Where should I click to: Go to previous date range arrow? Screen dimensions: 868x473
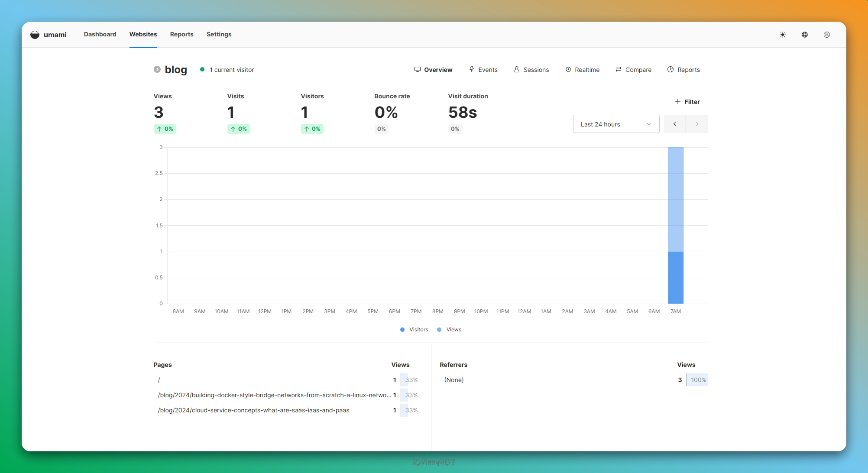pyautogui.click(x=674, y=124)
